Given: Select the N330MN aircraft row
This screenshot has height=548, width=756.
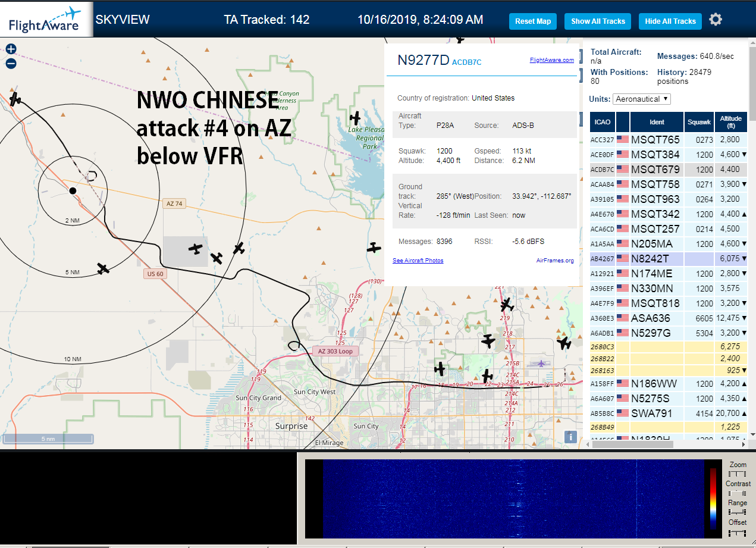Looking at the screenshot, I should pos(669,289).
